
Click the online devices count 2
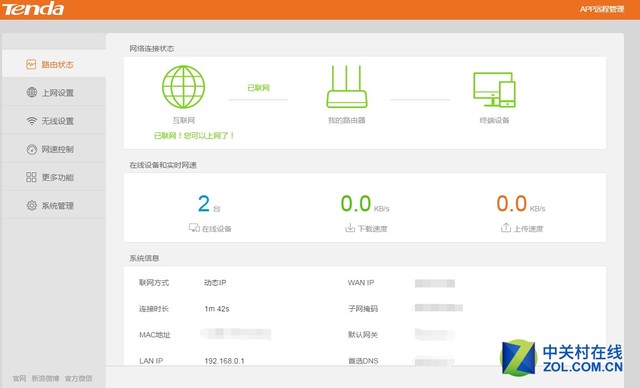204,204
